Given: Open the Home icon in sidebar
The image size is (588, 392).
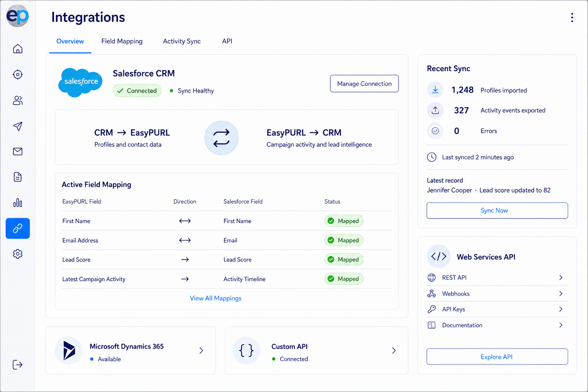Looking at the screenshot, I should tap(18, 49).
